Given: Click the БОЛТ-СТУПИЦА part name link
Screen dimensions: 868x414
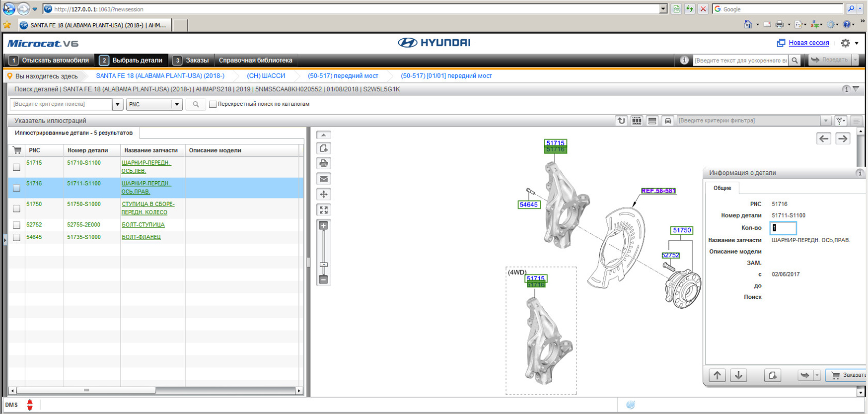Looking at the screenshot, I should coord(143,225).
